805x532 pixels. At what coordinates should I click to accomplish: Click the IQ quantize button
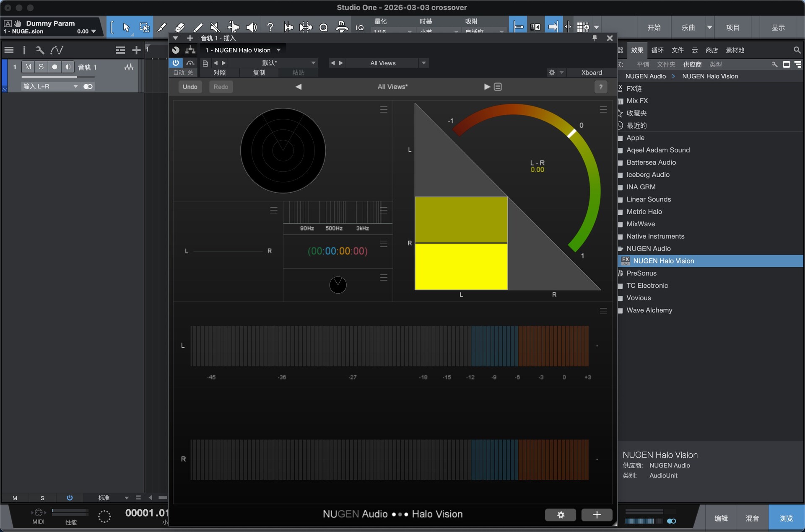360,28
